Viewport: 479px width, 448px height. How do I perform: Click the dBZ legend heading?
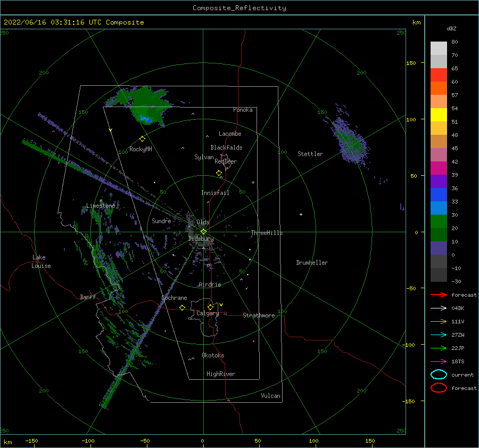pos(451,28)
